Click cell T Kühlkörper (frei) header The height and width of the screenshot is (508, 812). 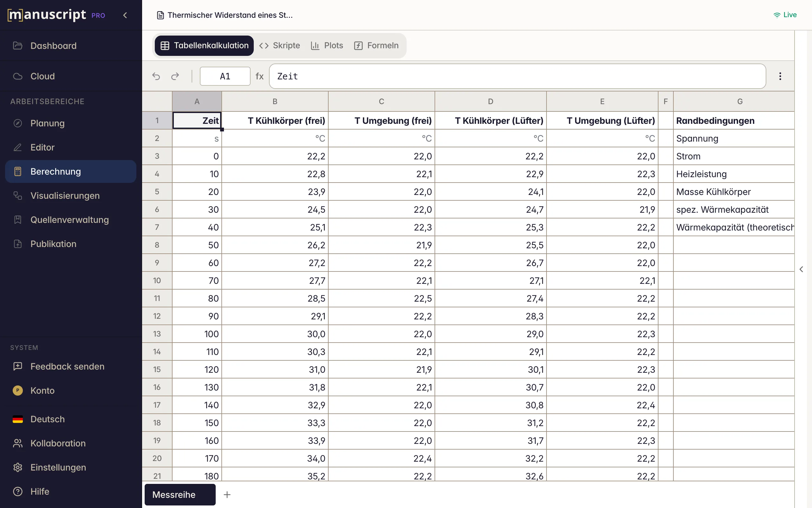[x=275, y=121]
